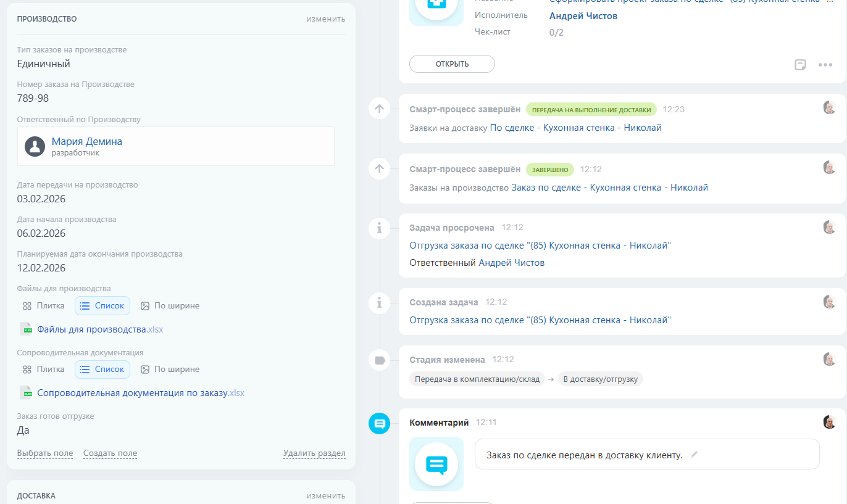
Task: Click the Единичный order type value
Action: [44, 64]
